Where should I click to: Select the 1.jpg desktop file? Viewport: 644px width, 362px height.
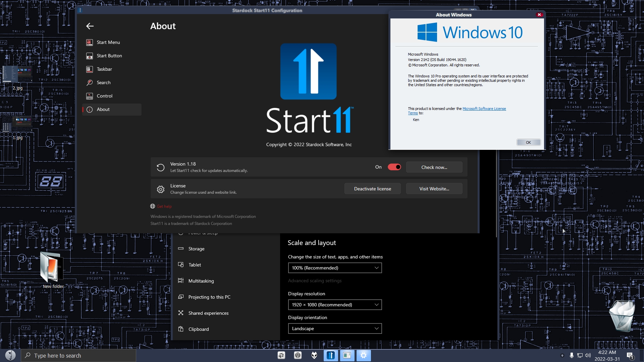17,127
